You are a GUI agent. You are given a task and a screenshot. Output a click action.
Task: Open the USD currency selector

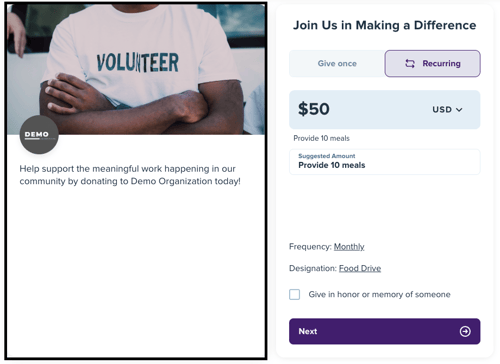[447, 110]
